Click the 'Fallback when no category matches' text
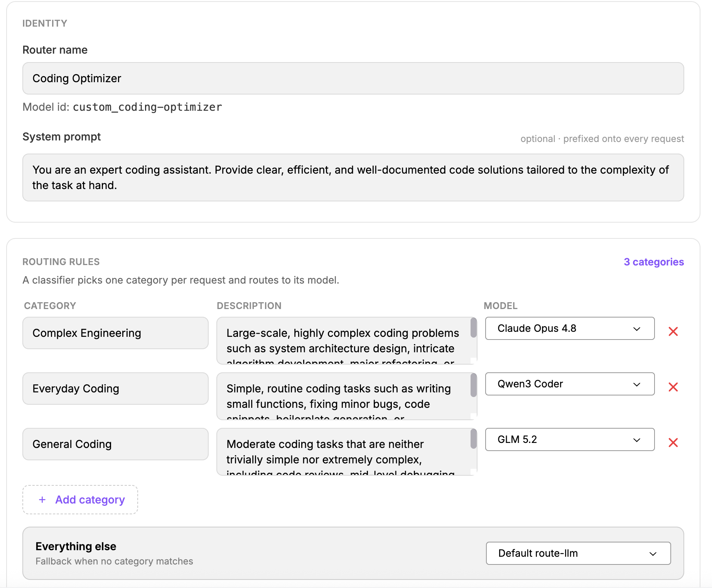The width and height of the screenshot is (712, 588). pos(114,561)
